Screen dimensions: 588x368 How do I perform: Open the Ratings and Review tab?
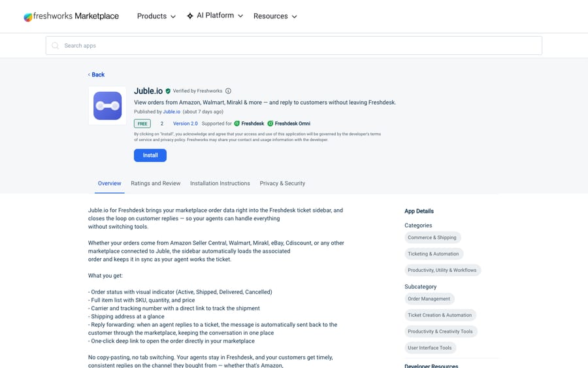click(x=155, y=184)
